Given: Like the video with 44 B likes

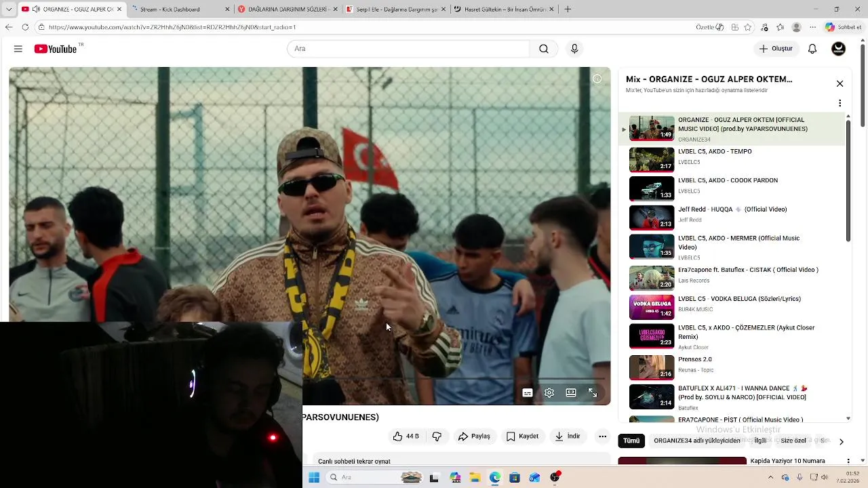Looking at the screenshot, I should pyautogui.click(x=406, y=436).
